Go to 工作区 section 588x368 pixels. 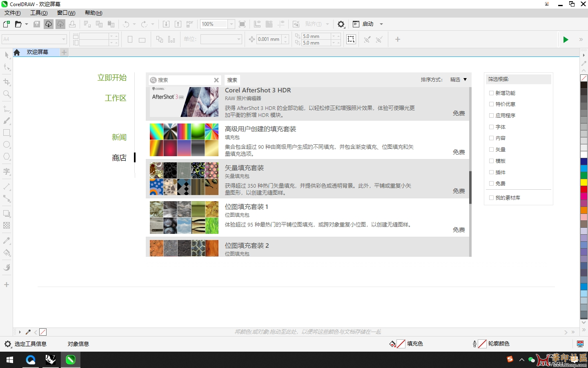tap(116, 98)
